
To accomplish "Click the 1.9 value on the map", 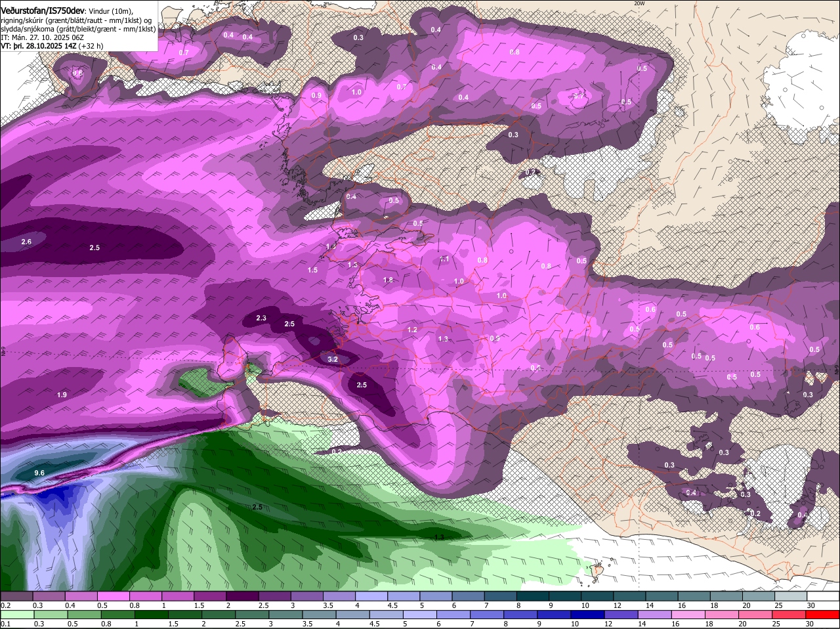I will 62,395.
